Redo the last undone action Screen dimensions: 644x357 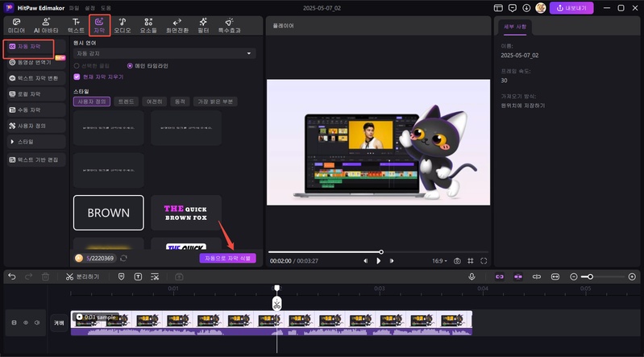(28, 277)
